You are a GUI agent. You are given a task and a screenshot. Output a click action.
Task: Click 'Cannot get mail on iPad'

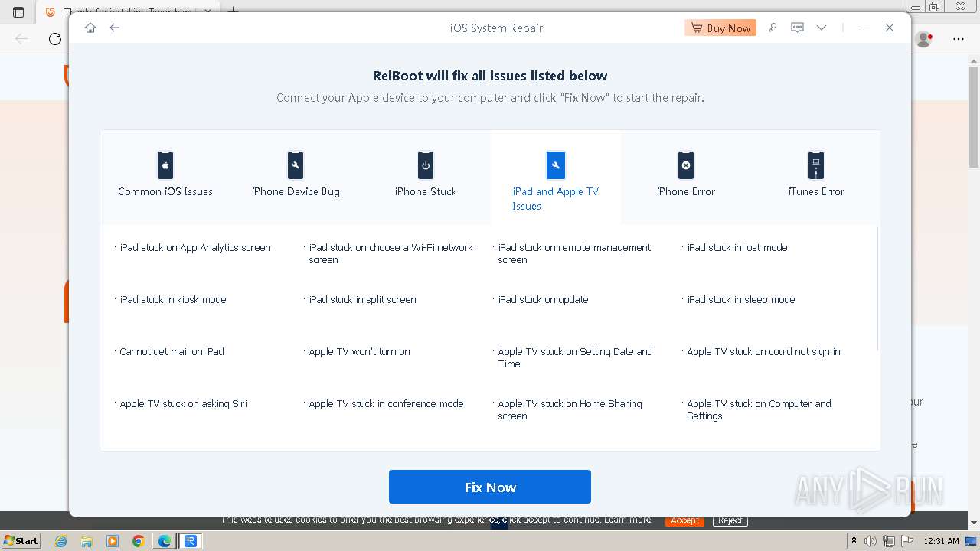pos(171,352)
